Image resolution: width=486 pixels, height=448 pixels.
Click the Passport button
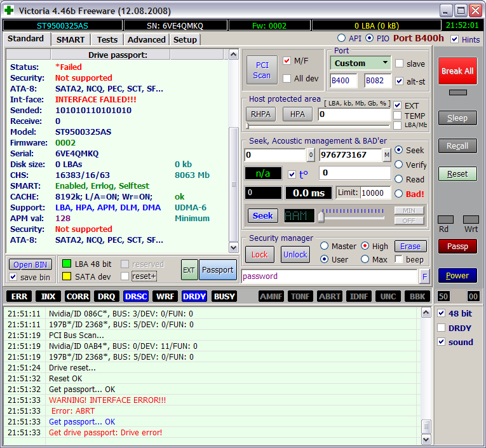pos(217,269)
